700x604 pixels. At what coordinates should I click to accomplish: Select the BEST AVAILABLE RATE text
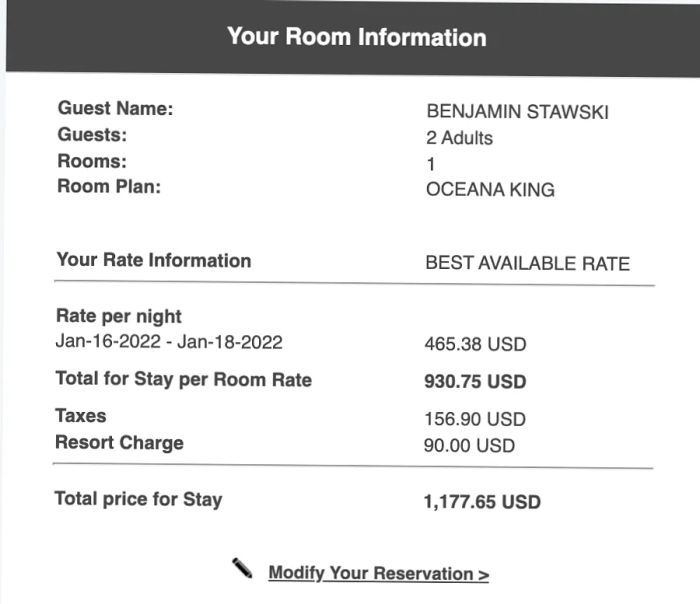click(528, 263)
